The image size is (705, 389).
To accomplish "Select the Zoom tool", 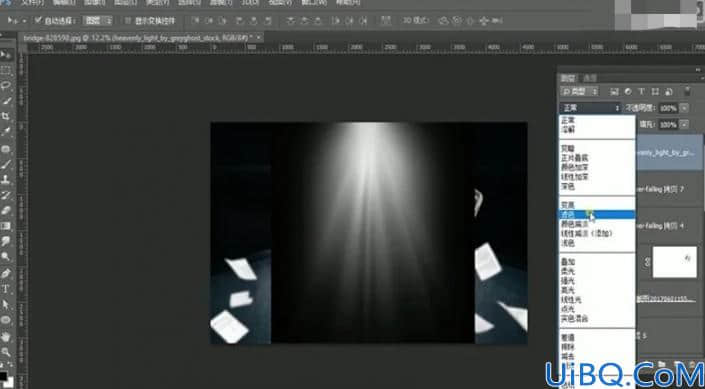I will click(x=6, y=352).
